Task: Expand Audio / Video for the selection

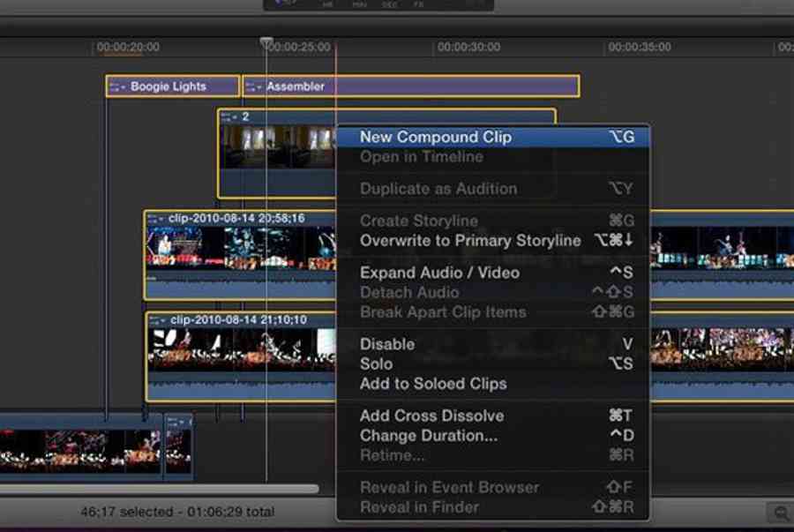Action: click(439, 273)
